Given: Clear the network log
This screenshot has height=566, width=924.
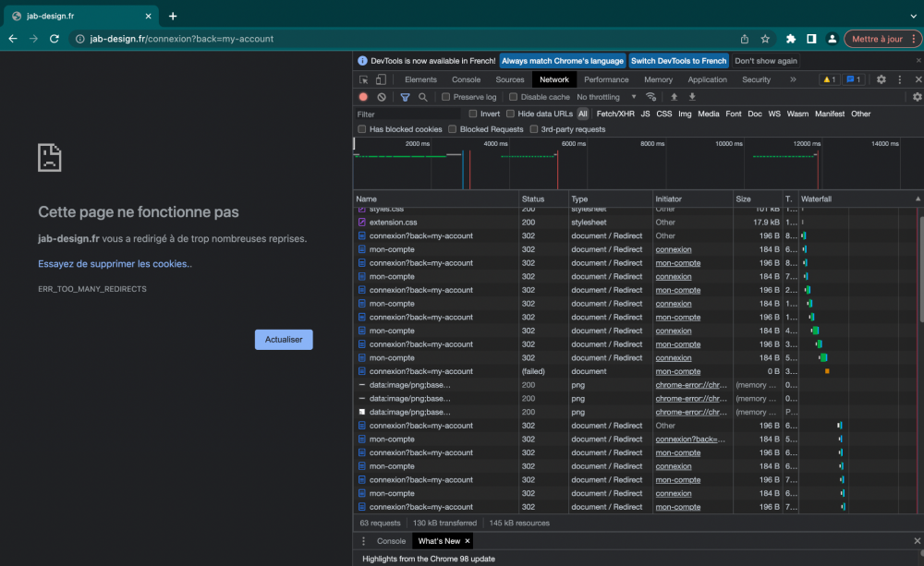Looking at the screenshot, I should [382, 97].
